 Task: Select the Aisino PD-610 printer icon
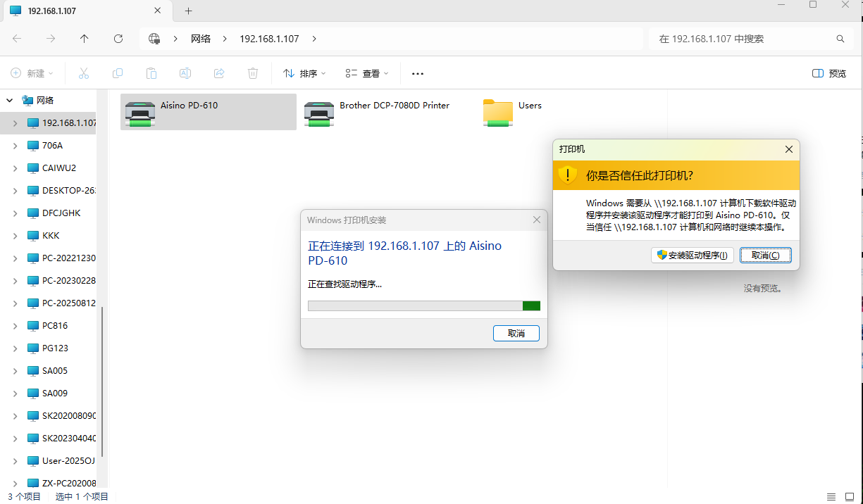(x=140, y=113)
